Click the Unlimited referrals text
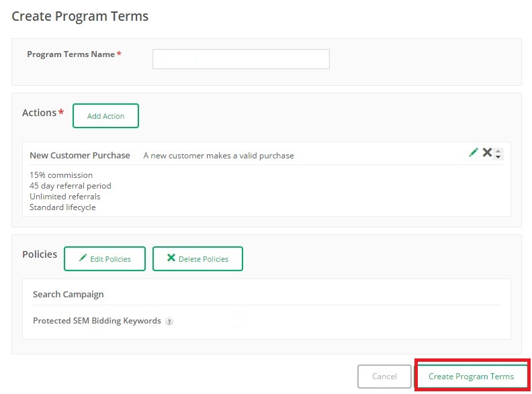The height and width of the screenshot is (394, 532). point(65,197)
